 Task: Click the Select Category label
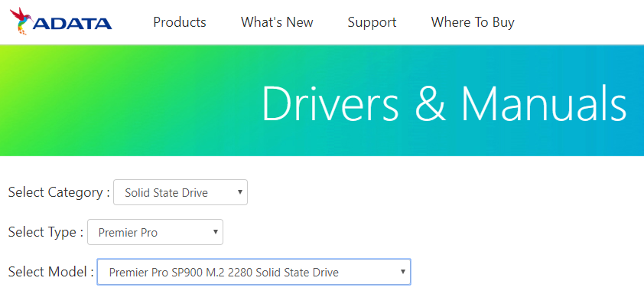[59, 192]
